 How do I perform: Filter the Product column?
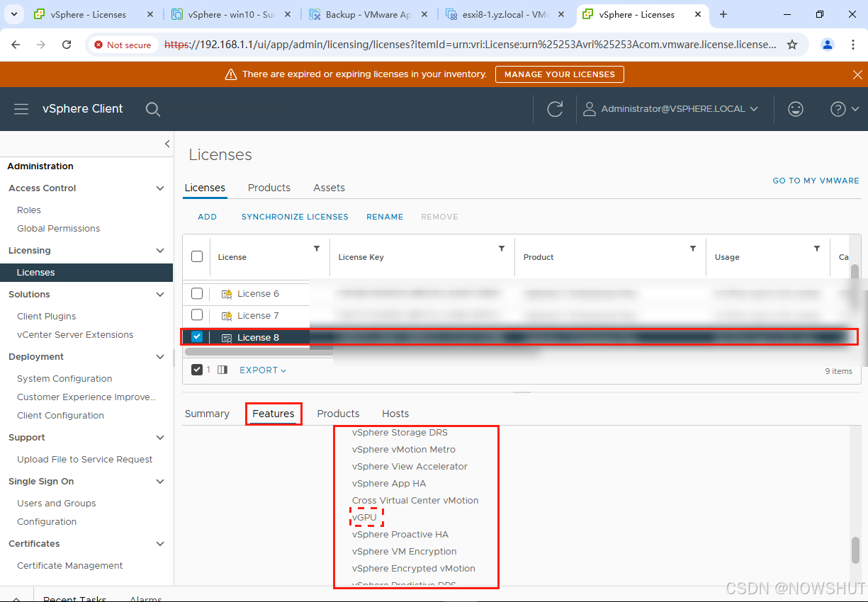693,249
